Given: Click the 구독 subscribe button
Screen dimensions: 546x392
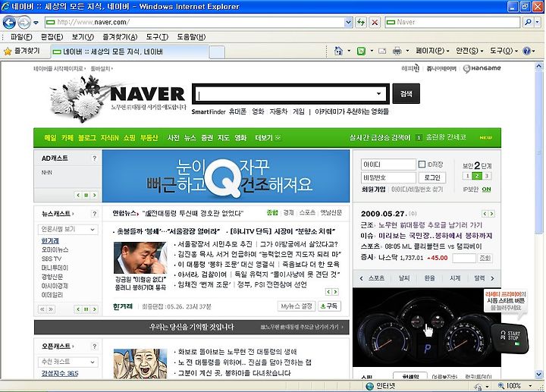Looking at the screenshot, I should tap(329, 306).
